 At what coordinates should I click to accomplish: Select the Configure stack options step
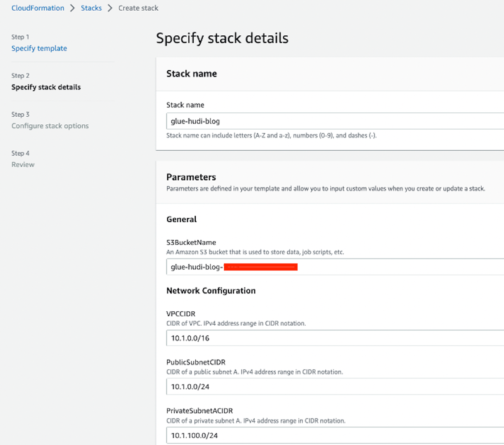[50, 126]
